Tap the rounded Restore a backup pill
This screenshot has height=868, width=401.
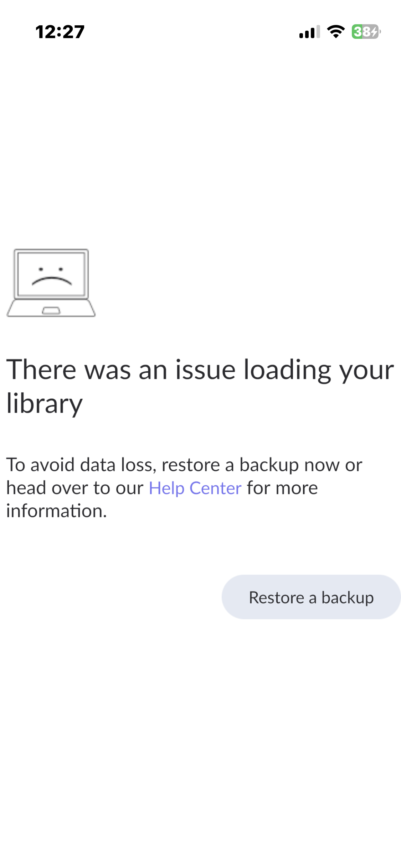point(310,598)
